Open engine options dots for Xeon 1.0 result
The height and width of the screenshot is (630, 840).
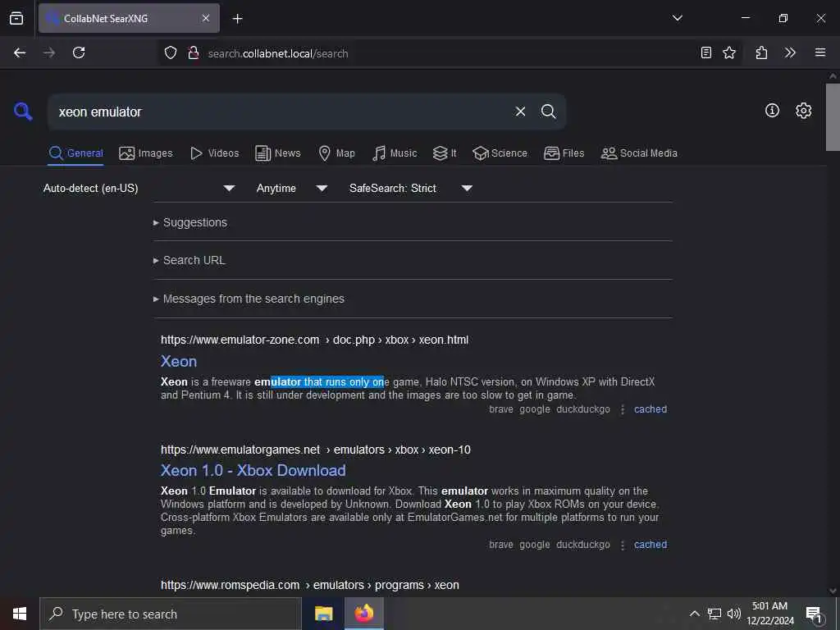click(623, 546)
